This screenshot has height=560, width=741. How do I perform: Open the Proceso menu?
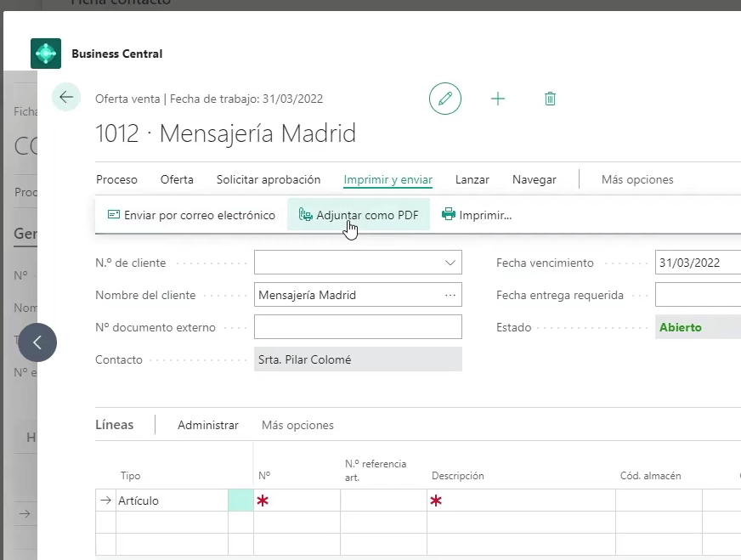pyautogui.click(x=116, y=179)
